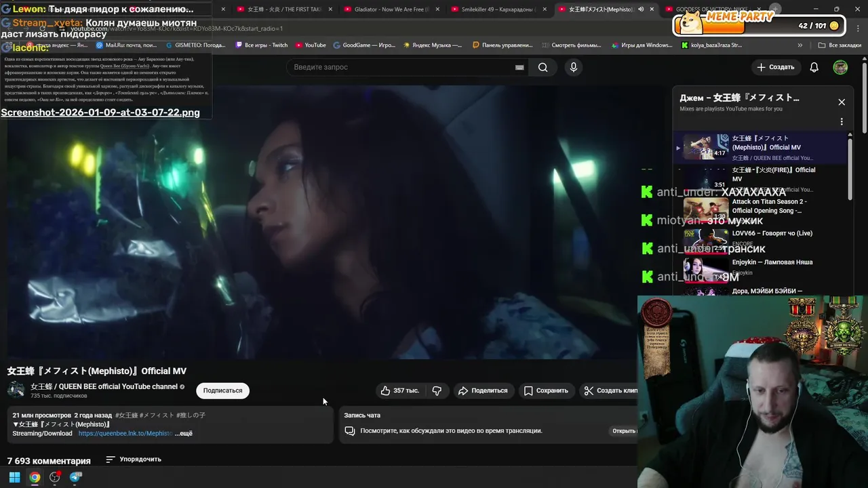Open the playlist three-dot options menu
The height and width of the screenshot is (488, 868).
842,122
